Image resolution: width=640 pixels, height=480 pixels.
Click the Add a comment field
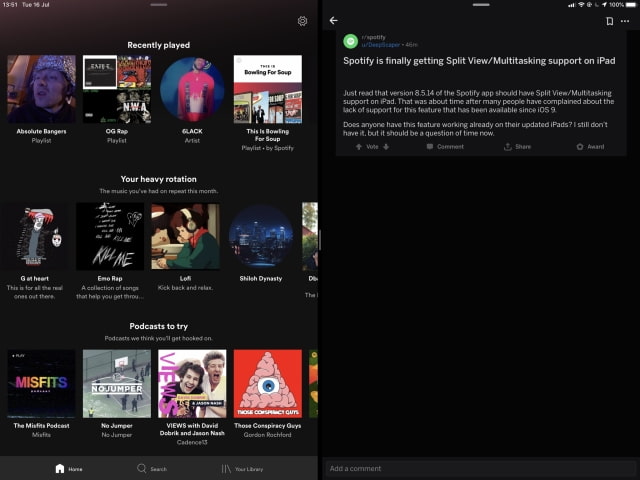(480, 468)
